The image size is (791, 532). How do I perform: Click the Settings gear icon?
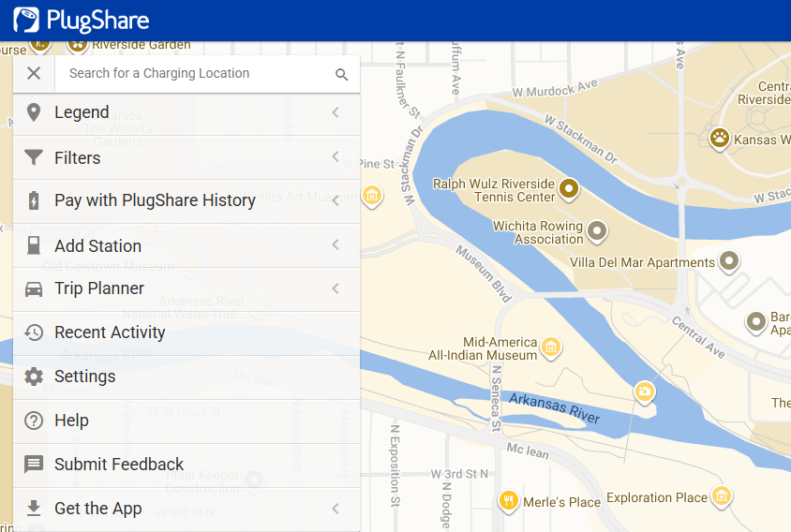coord(34,377)
